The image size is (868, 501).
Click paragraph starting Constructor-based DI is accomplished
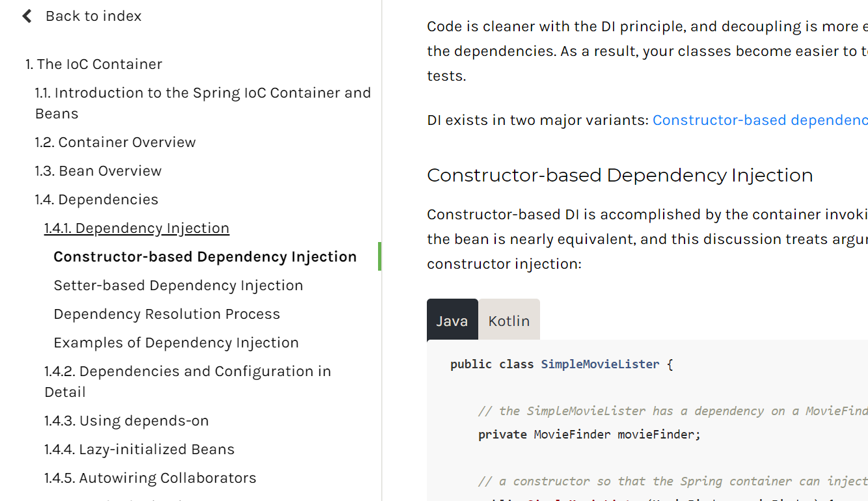coord(647,239)
